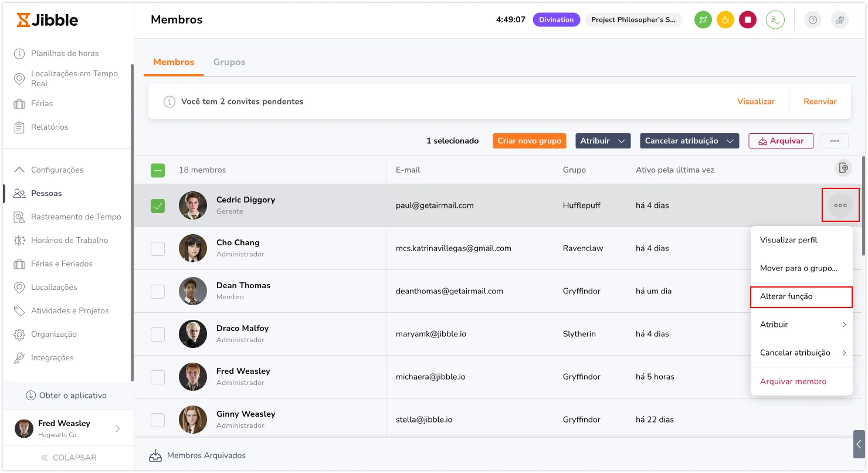The image size is (868, 473).
Task: Select the Membros tab
Action: coord(174,62)
